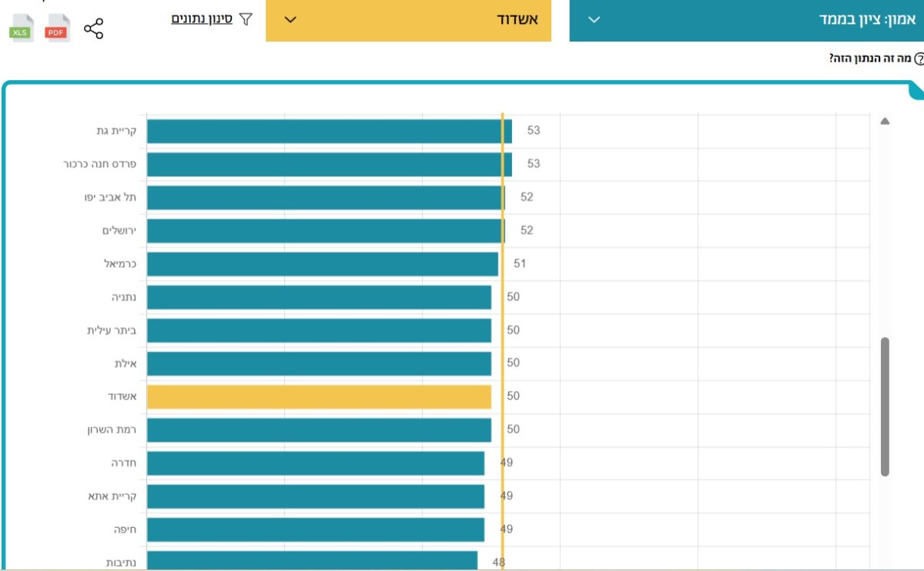Select the אילת bar
The width and height of the screenshot is (924, 571).
pyautogui.click(x=319, y=363)
